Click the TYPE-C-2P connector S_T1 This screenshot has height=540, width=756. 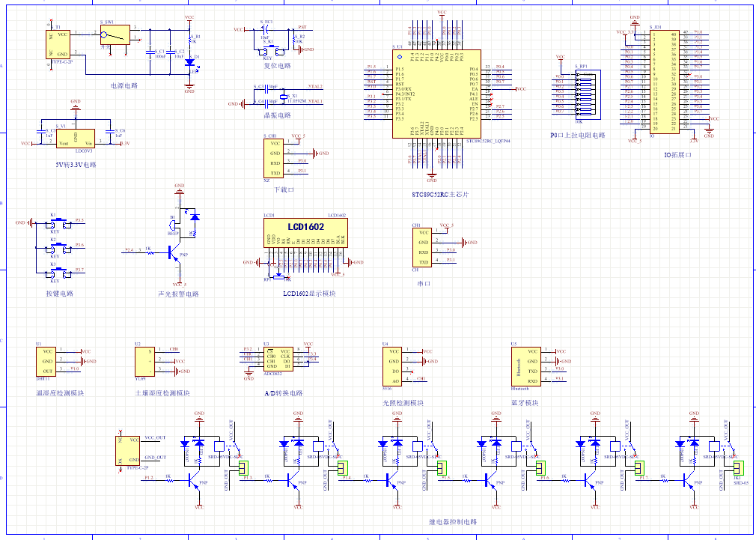coord(61,44)
